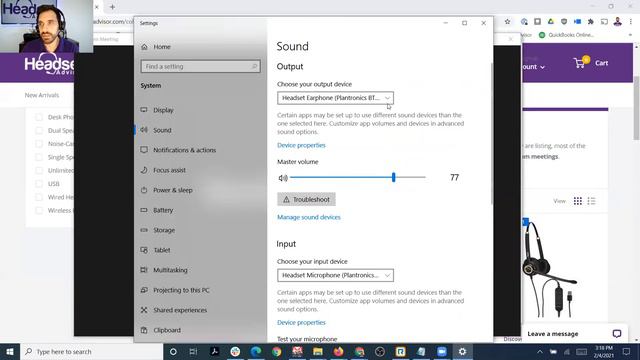Check the Single Speaker filter checkbox
Screen dimensions: 640x360
39,157
